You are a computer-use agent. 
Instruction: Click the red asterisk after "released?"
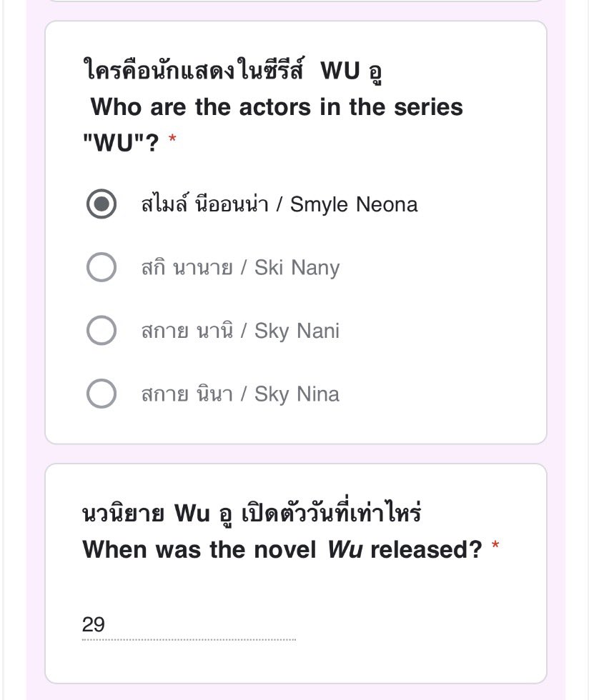pos(495,549)
